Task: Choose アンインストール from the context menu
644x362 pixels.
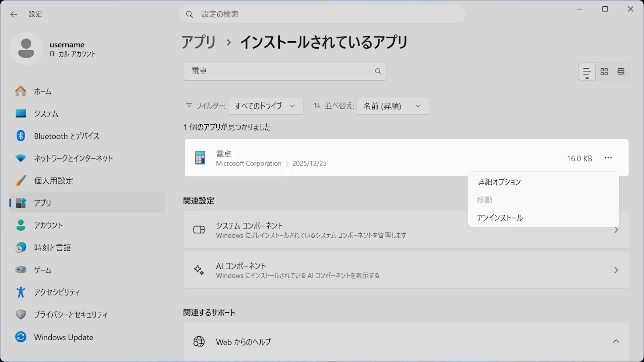Action: click(x=544, y=218)
